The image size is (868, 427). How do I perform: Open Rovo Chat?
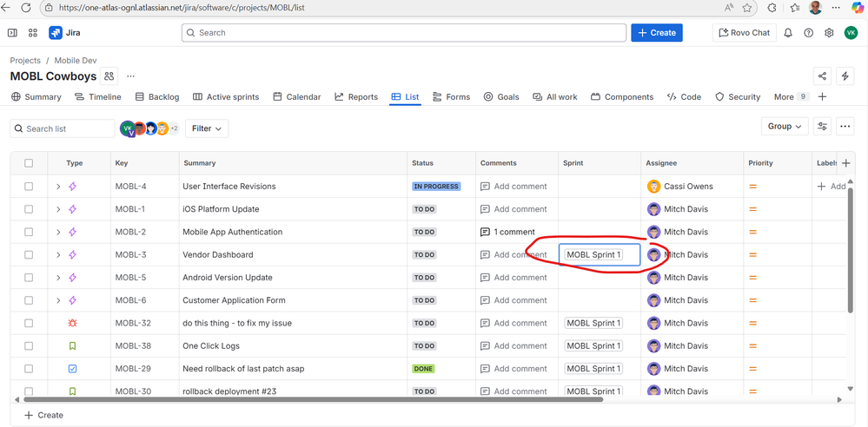point(744,33)
